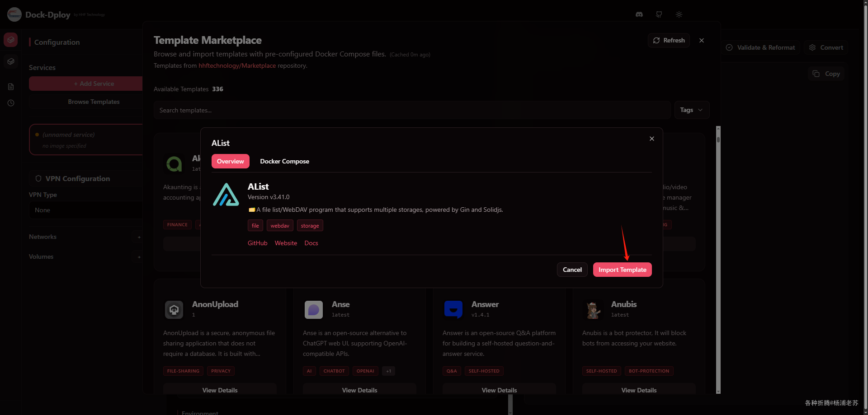Select the second cube icon in left sidebar

pyautogui.click(x=11, y=61)
